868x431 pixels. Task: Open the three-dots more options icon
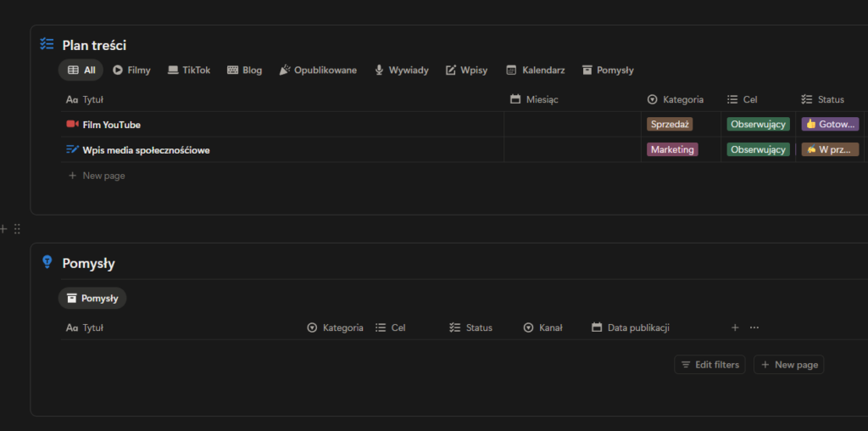(754, 327)
